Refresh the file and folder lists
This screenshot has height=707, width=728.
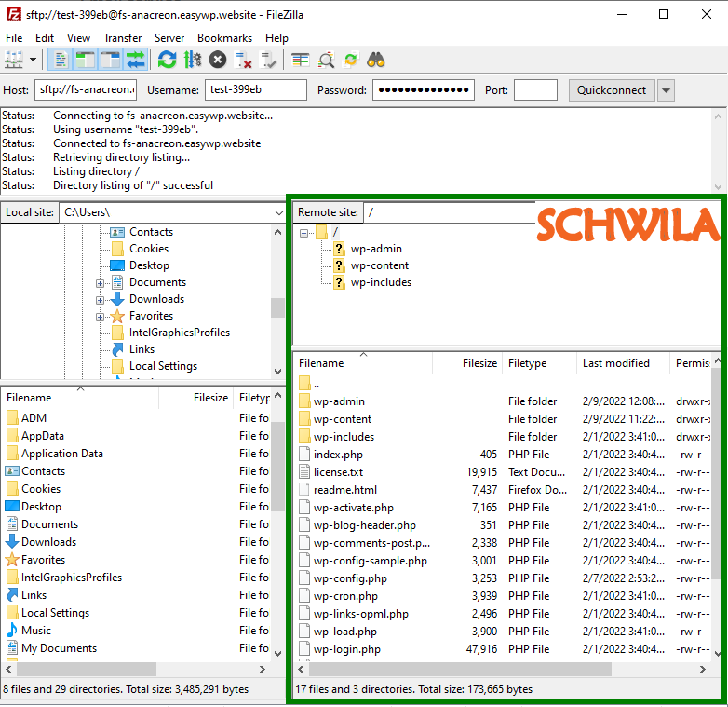point(168,60)
